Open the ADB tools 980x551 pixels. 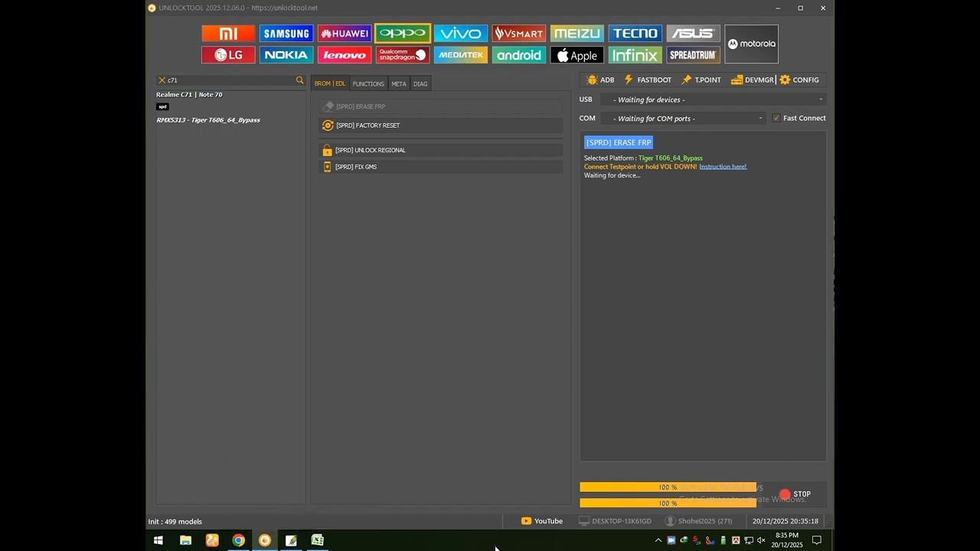point(600,80)
